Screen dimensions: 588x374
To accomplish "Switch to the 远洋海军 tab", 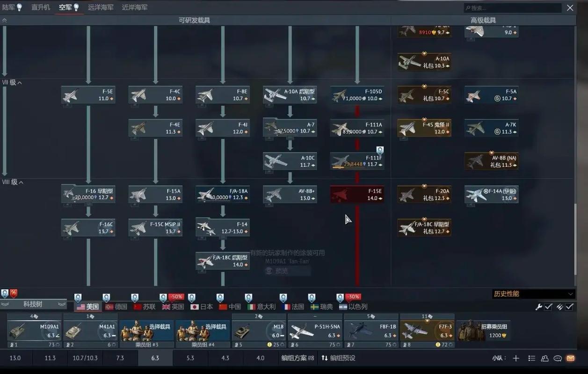I will coord(101,7).
